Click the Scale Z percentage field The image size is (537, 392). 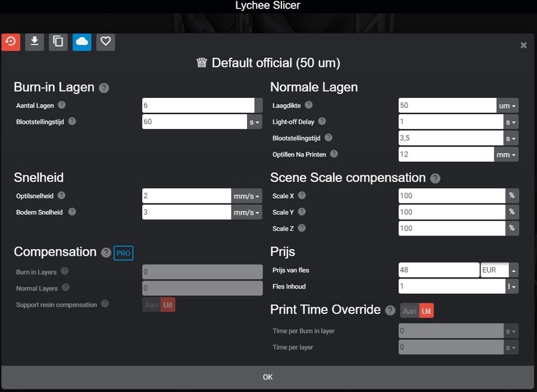452,228
